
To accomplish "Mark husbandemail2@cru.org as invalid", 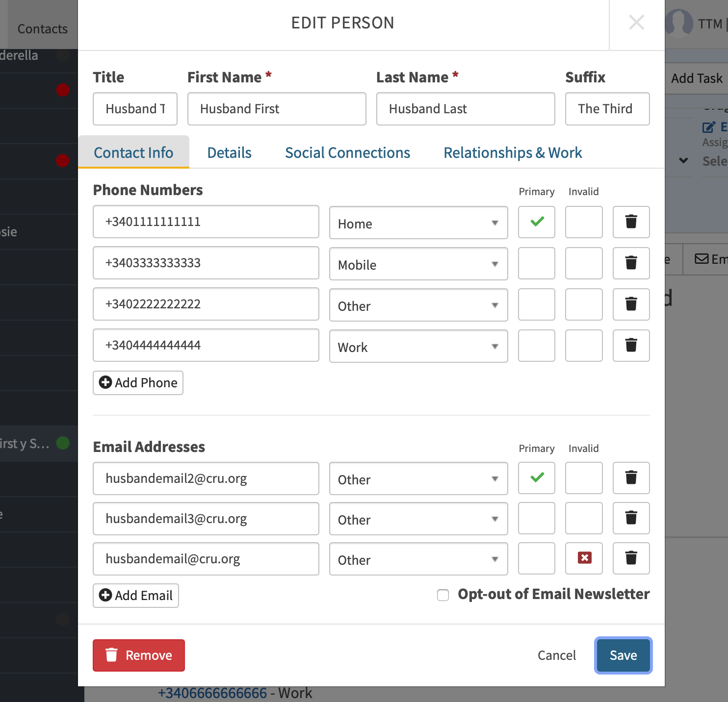I will tap(584, 478).
